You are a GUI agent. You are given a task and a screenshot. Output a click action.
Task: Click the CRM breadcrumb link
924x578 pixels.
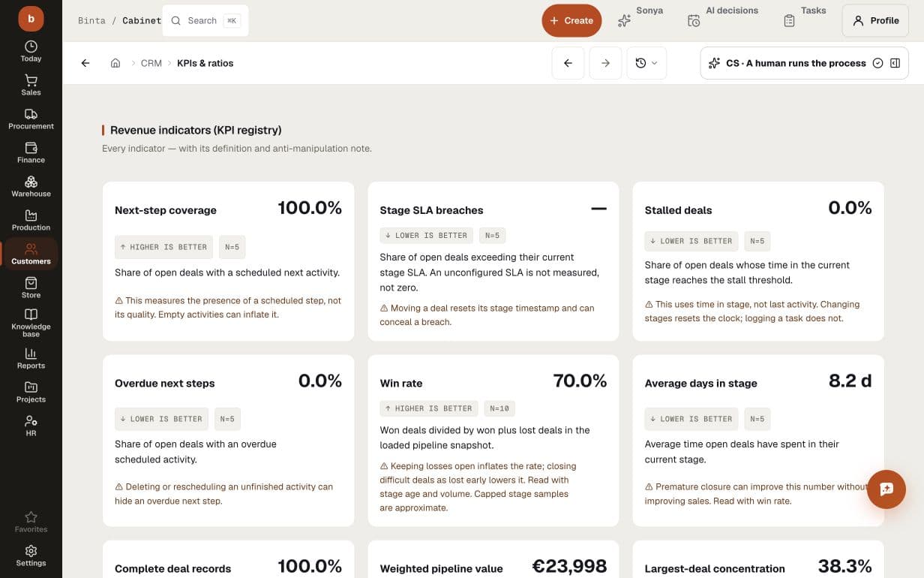pos(151,63)
